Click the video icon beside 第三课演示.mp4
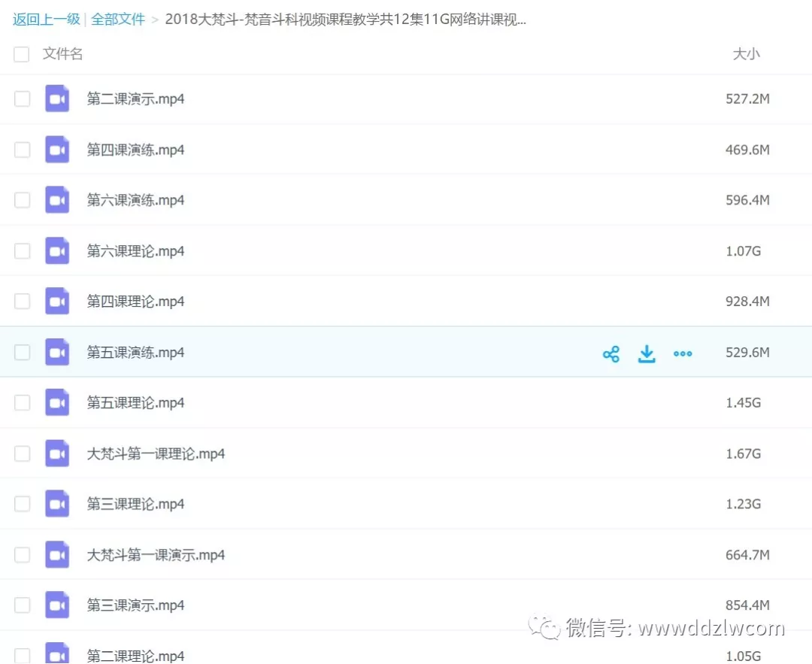 [57, 605]
